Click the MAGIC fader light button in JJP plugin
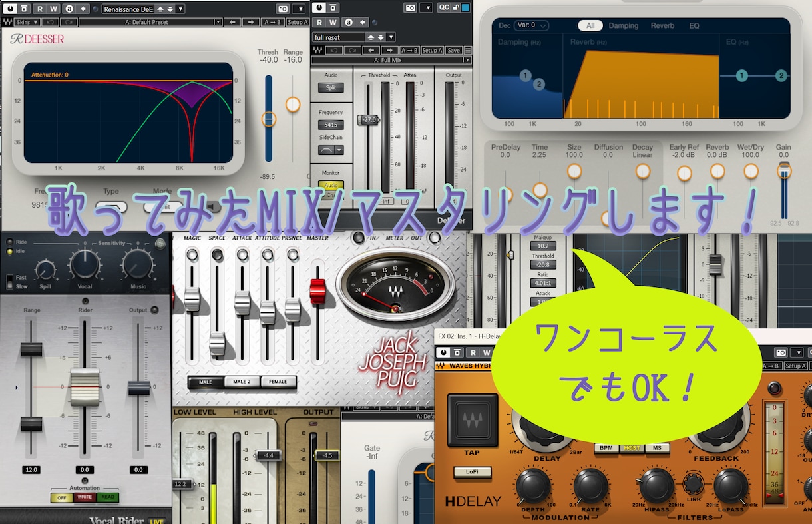 pos(192,254)
